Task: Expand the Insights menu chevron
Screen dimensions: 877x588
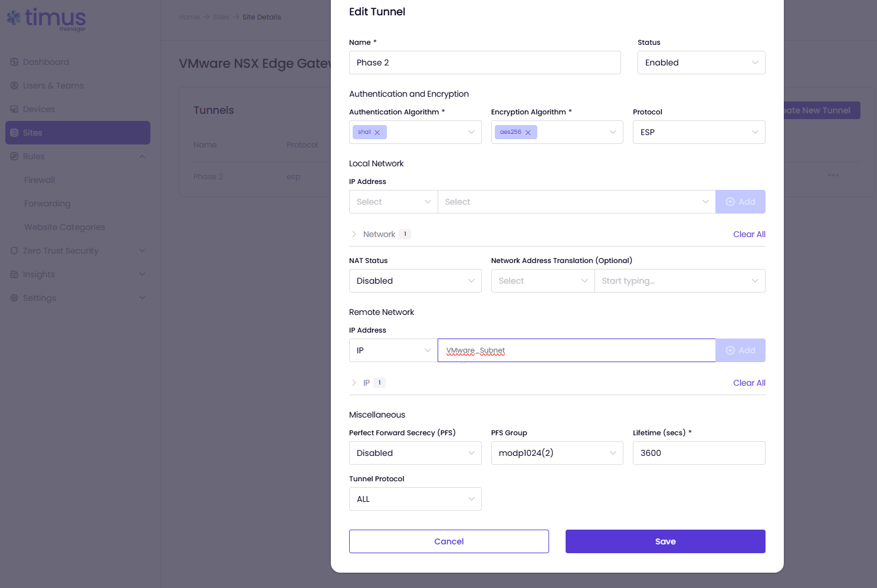Action: (142, 274)
